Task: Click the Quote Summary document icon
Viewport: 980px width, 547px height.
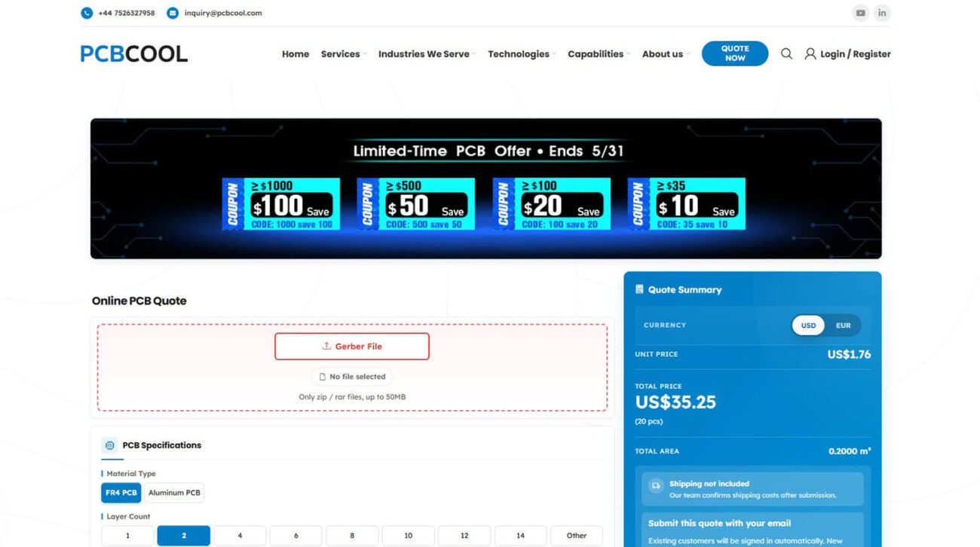Action: point(639,289)
